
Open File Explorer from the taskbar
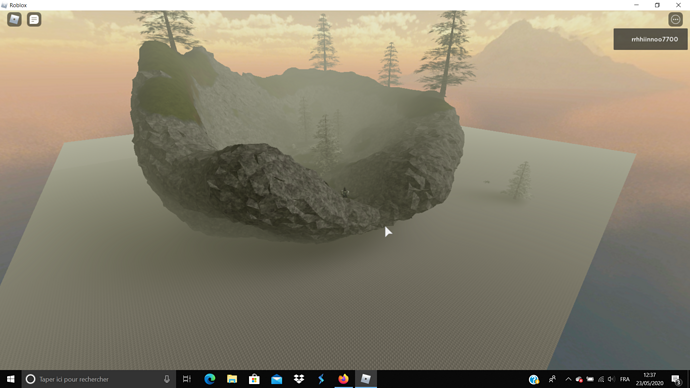point(232,379)
